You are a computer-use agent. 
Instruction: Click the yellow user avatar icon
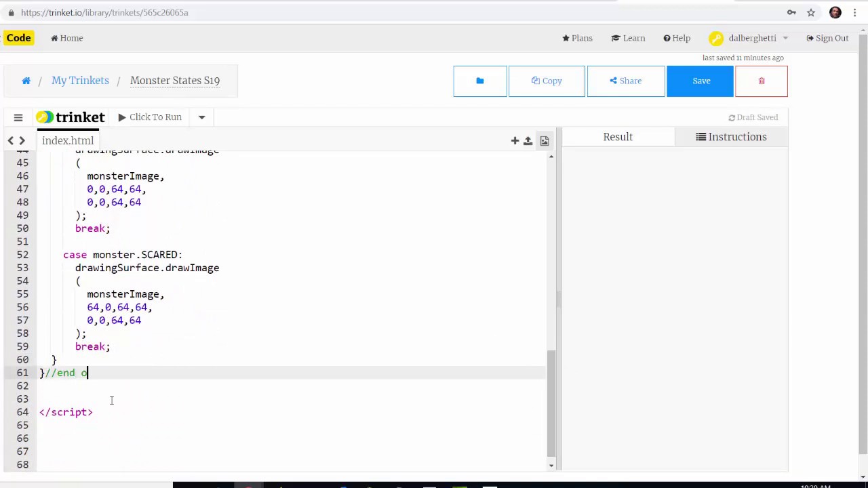(716, 39)
